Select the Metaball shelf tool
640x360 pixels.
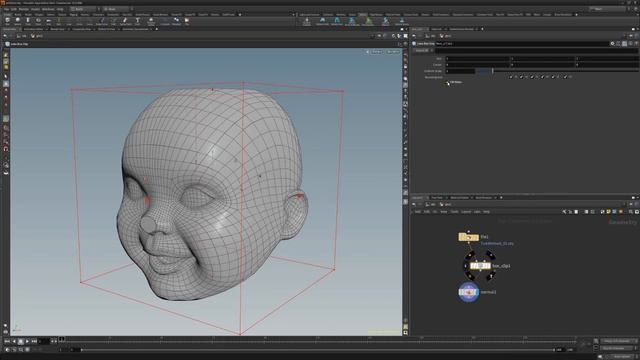[x=176, y=21]
